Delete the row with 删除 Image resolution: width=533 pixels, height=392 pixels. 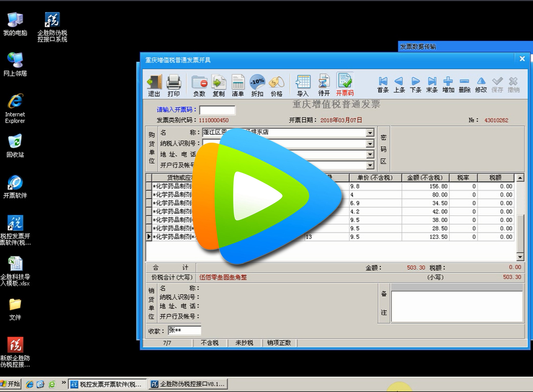[465, 85]
